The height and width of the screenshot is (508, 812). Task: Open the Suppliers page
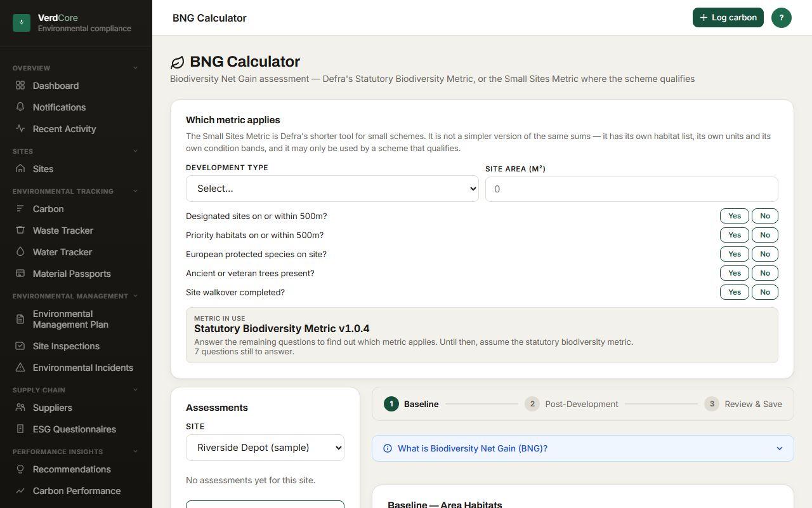pyautogui.click(x=76, y=408)
